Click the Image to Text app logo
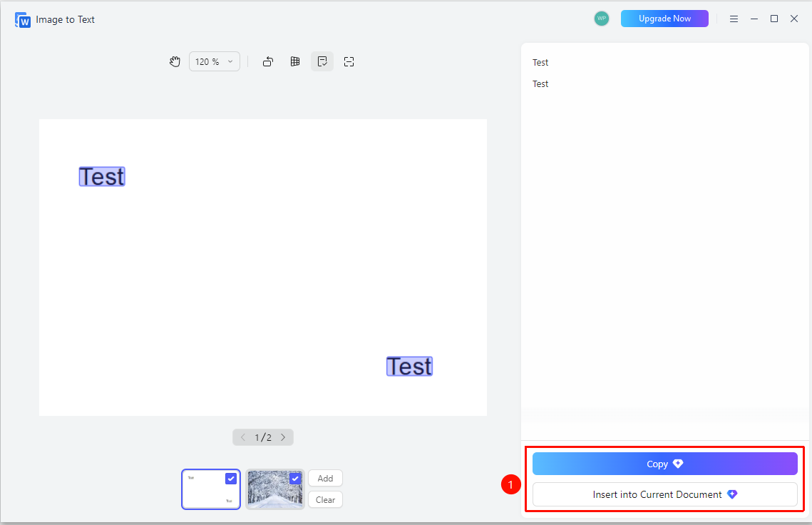812x525 pixels. pos(23,20)
